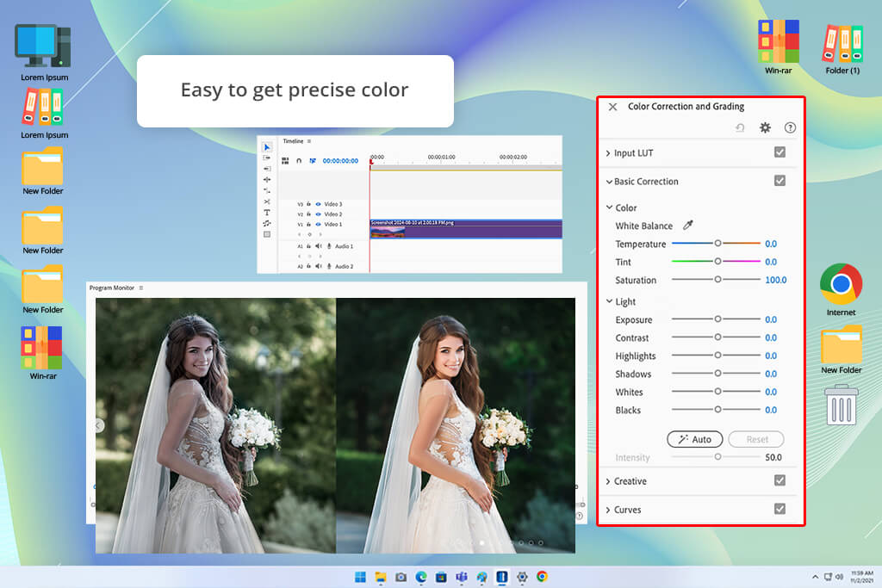Click the Saturation value 100.0
Viewport: 882px width, 588px height.
pos(776,280)
